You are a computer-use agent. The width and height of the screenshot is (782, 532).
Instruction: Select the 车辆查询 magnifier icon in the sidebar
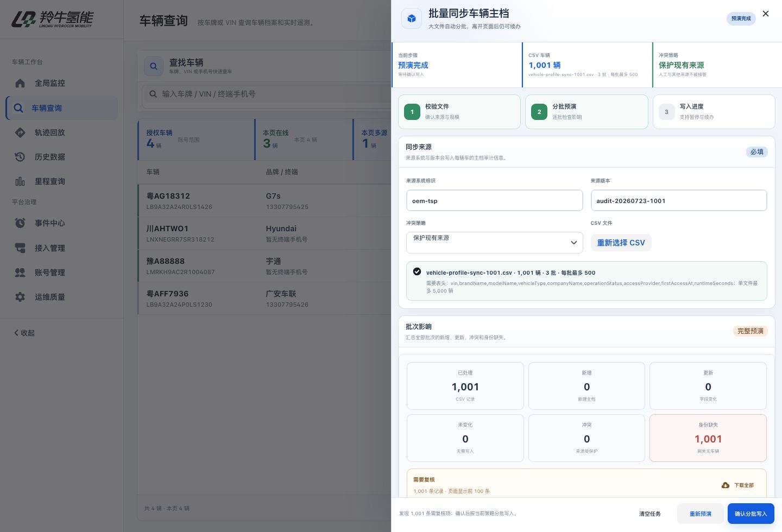click(18, 108)
